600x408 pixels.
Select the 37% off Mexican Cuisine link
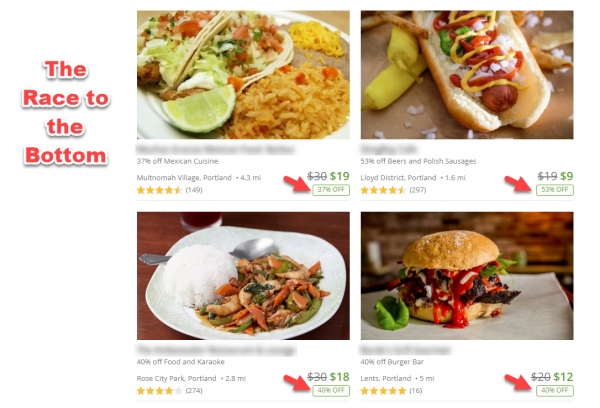tap(177, 161)
